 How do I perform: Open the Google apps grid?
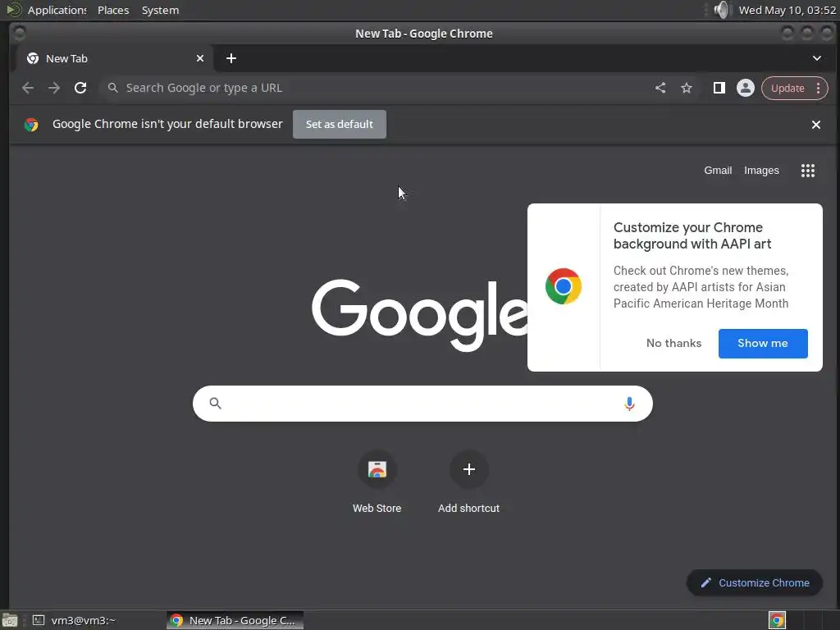point(807,171)
